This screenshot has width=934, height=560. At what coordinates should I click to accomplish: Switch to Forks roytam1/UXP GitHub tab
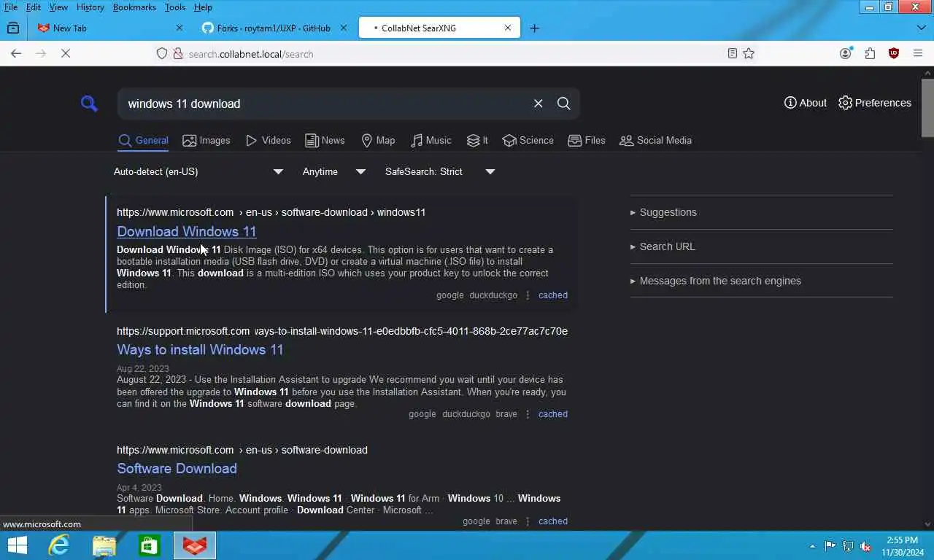[x=274, y=28]
